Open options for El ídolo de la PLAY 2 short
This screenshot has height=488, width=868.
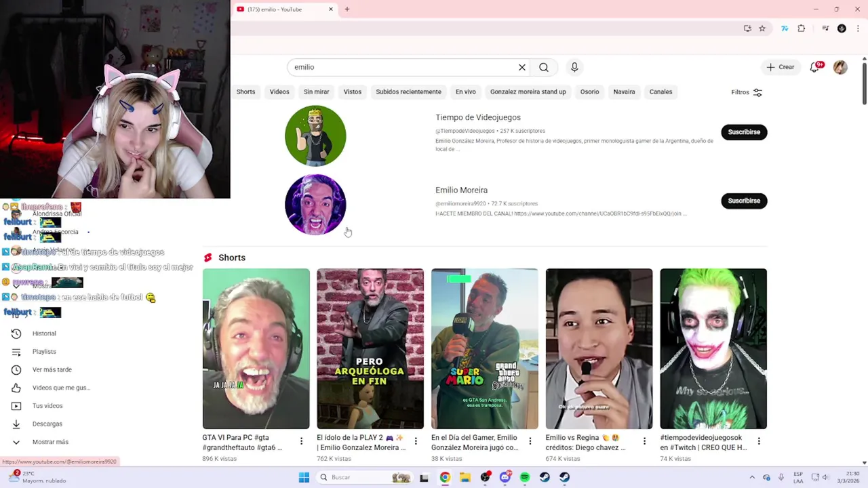click(x=416, y=441)
